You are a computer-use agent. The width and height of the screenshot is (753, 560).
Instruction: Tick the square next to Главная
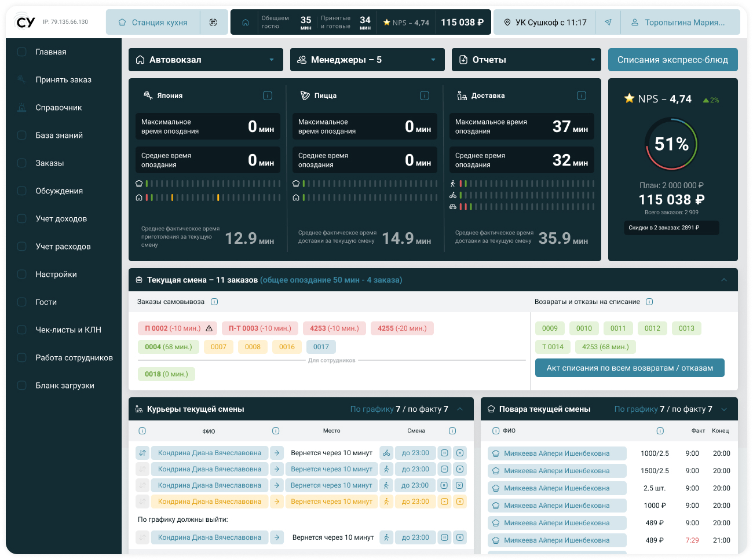22,52
